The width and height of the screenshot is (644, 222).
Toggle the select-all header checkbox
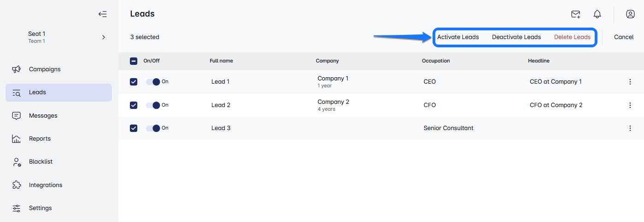click(134, 61)
